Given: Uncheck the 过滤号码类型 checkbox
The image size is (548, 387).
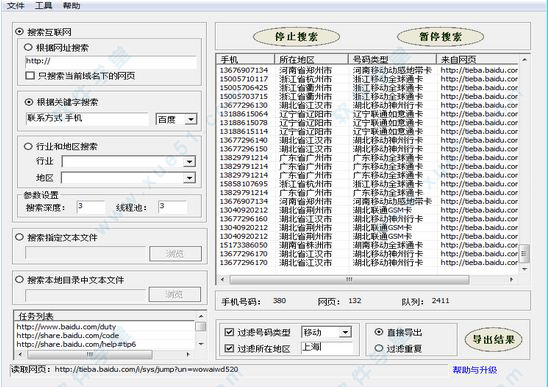Looking at the screenshot, I should pos(229,332).
